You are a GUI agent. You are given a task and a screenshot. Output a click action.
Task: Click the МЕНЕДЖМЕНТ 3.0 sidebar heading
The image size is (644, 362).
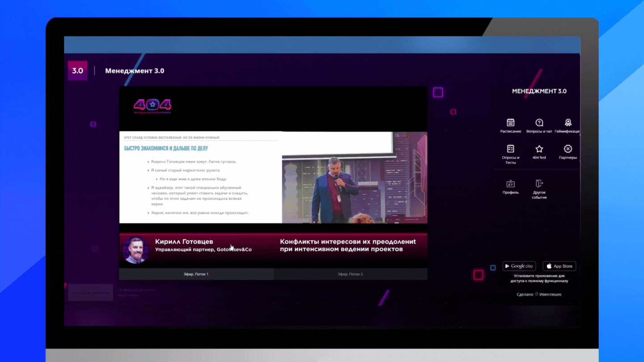[539, 91]
